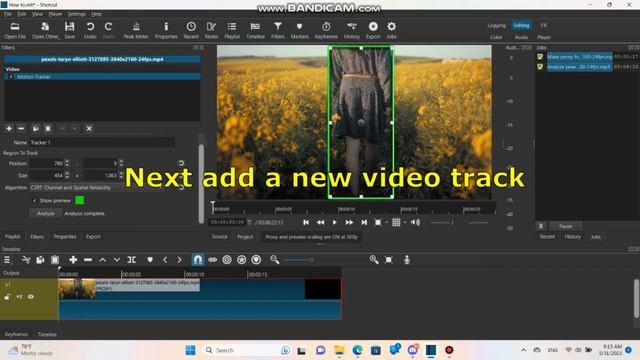Open the Keyframes stopwatch icon
Viewport: 640px width, 360px height.
click(x=326, y=31)
